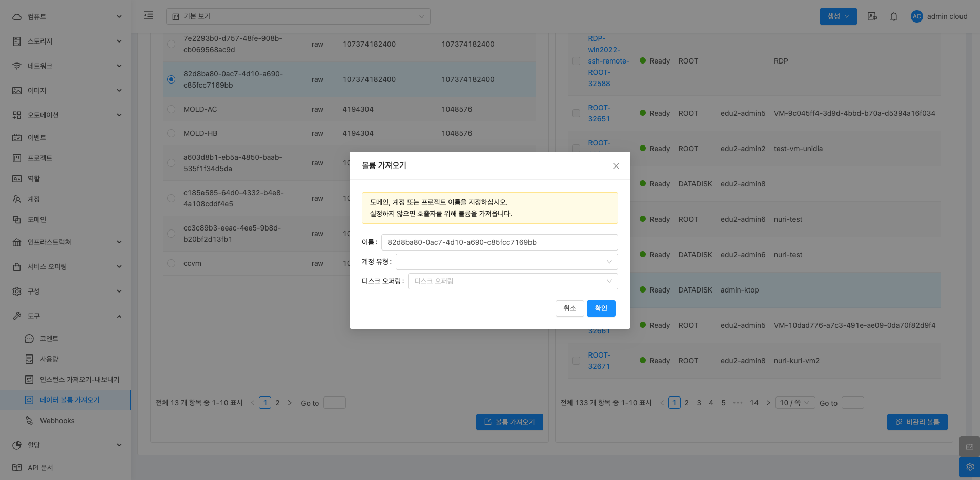Expand the 컴퓨트 sidebar menu

tap(67, 17)
